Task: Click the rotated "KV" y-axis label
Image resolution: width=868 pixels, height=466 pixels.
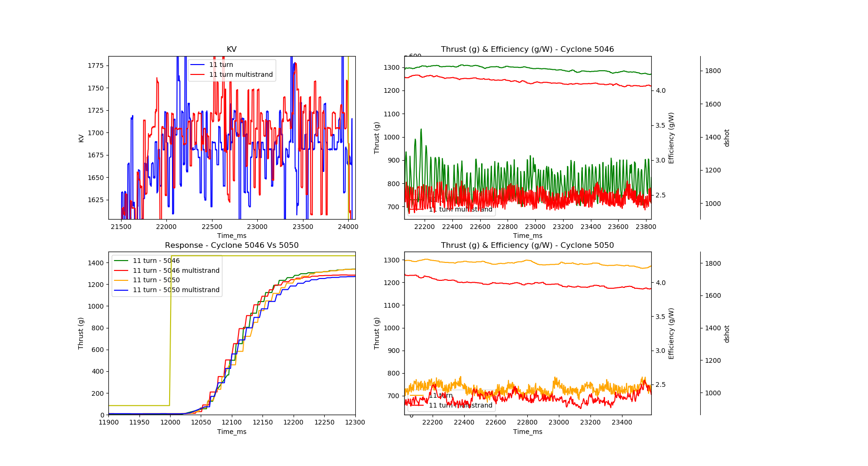Action: 81,138
